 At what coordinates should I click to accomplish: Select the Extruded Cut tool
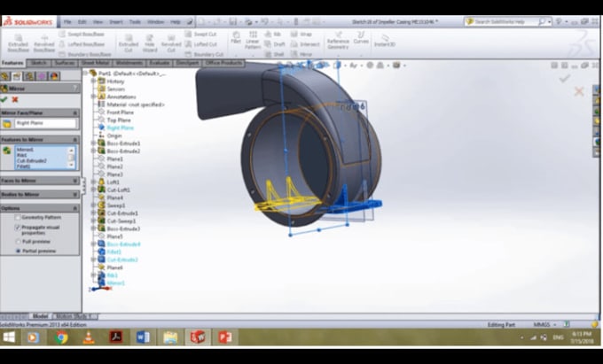(129, 43)
